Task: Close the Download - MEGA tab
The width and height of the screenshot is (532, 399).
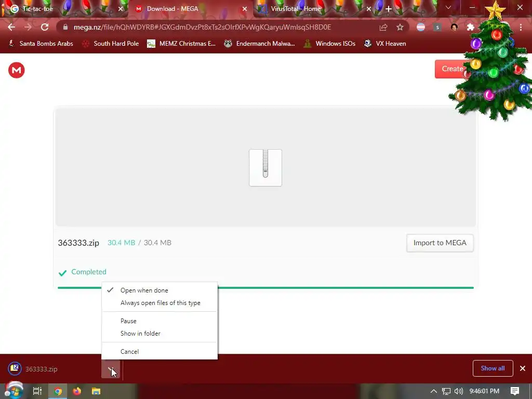Action: pos(245,9)
